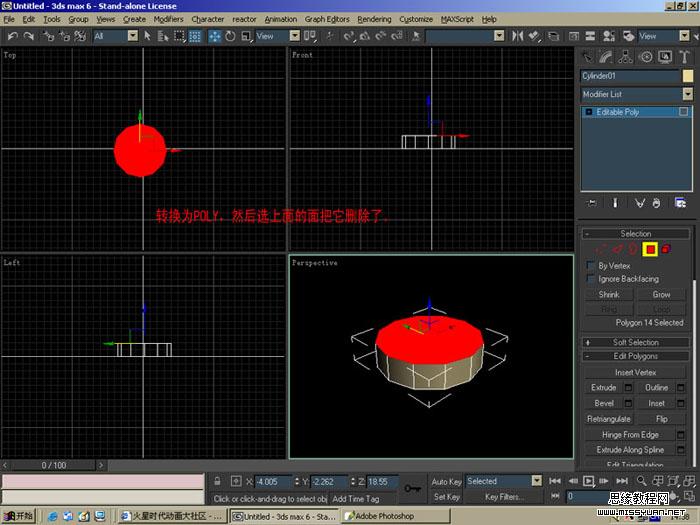Image resolution: width=700 pixels, height=525 pixels.
Task: Toggle Window/Crossing selection icon
Action: pyautogui.click(x=195, y=36)
